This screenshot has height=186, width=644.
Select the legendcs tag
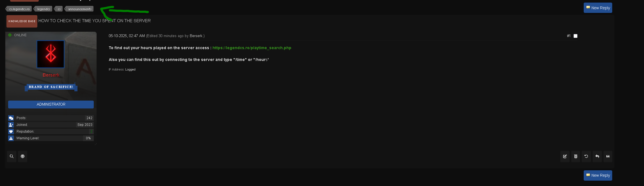click(x=44, y=9)
